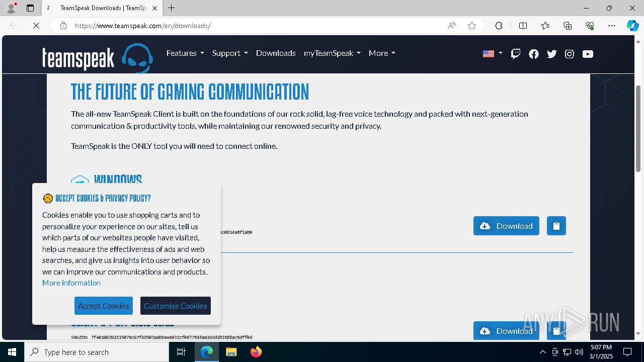644x362 pixels.
Task: Open browser Extensions puzzle icon
Action: [499, 26]
